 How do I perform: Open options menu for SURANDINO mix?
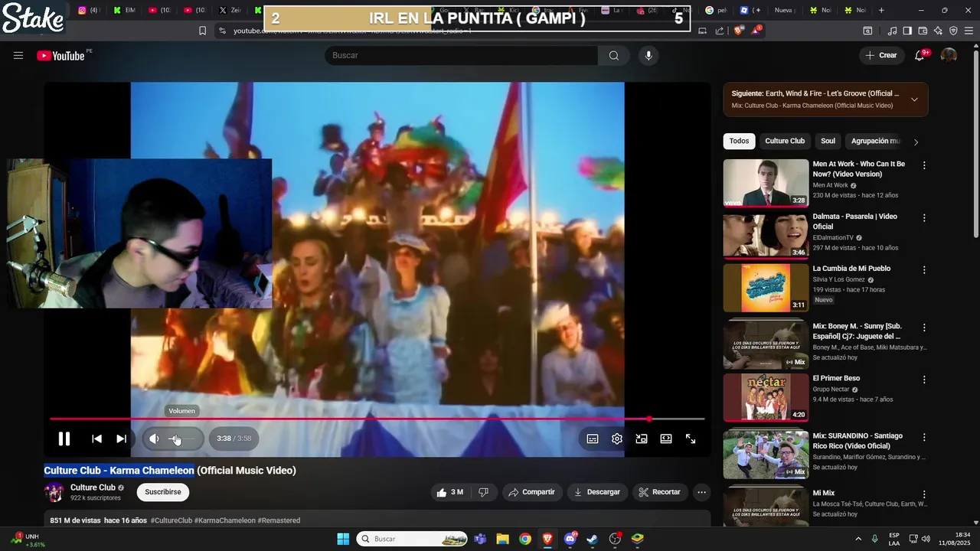click(x=924, y=437)
